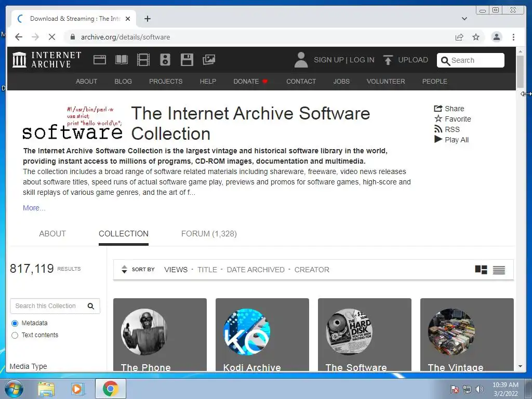Open HELP nav item
The image size is (532, 399).
(208, 82)
